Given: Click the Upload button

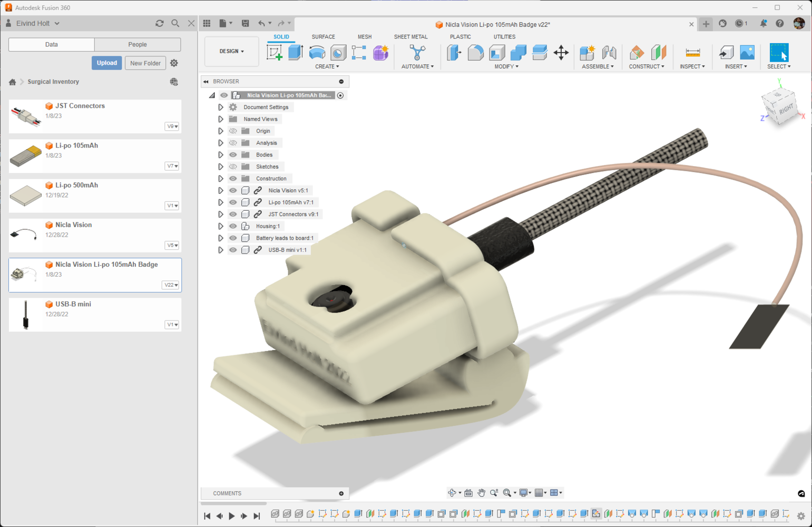Looking at the screenshot, I should 107,63.
